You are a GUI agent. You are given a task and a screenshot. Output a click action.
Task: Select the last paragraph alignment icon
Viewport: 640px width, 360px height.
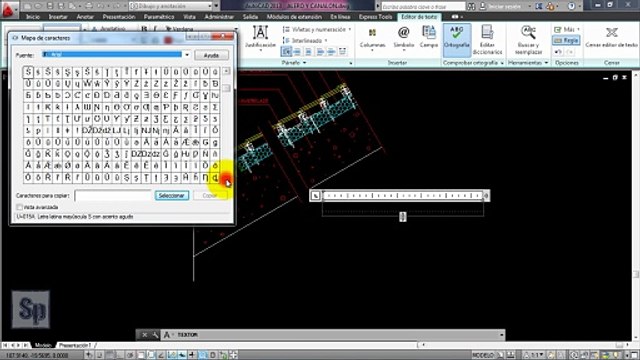[x=342, y=51]
